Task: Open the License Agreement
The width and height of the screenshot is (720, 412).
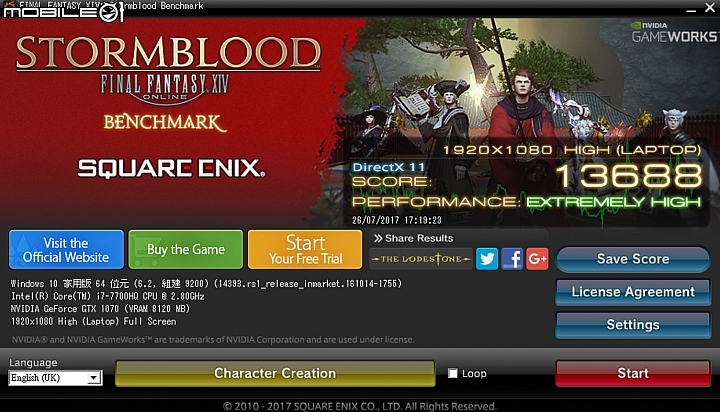Action: [x=633, y=292]
